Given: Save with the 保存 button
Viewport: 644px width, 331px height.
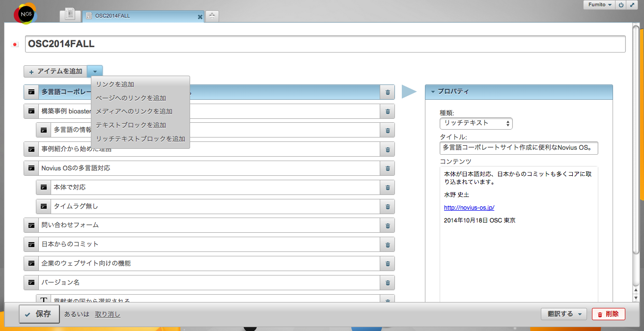Looking at the screenshot, I should pos(39,314).
